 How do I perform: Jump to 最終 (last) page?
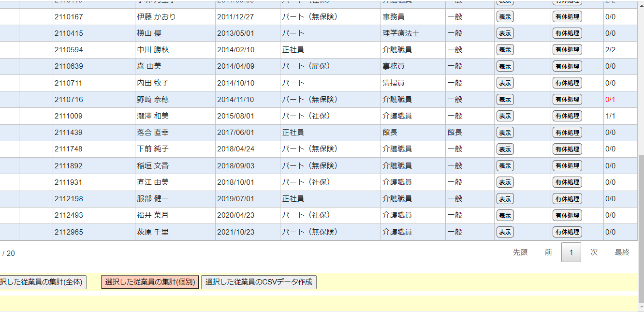622,253
